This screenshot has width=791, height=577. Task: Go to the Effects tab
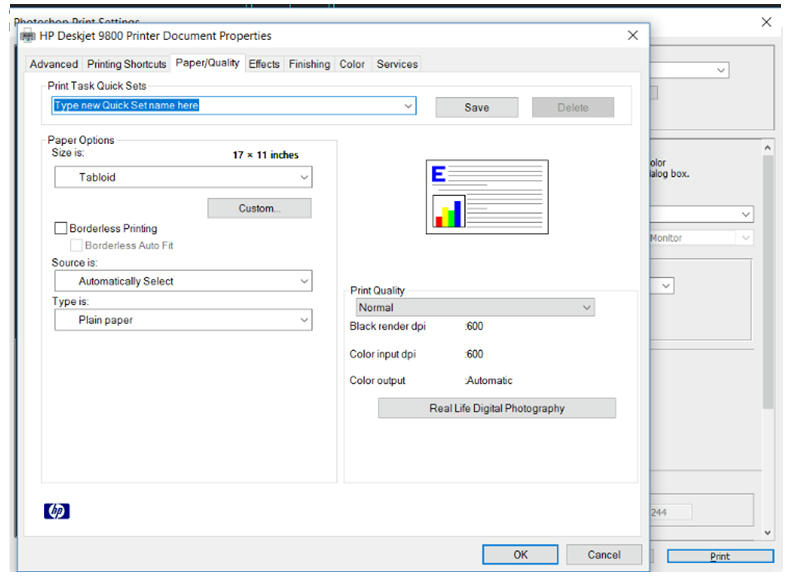(264, 64)
